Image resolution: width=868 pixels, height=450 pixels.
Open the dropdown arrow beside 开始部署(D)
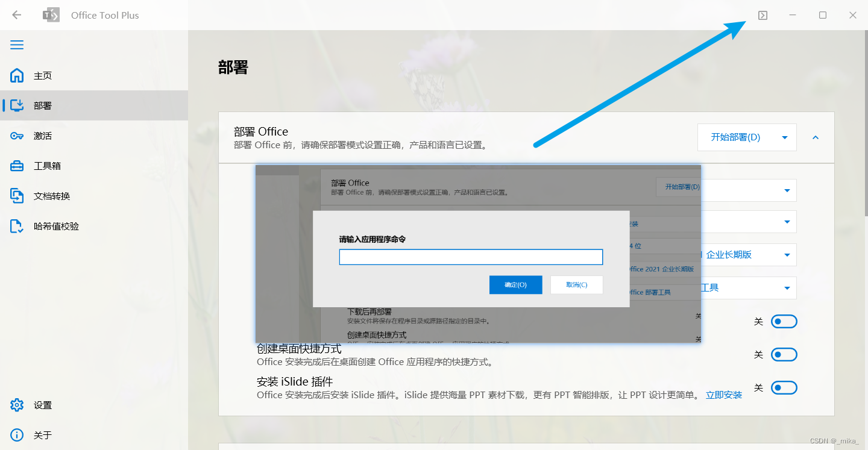pos(785,137)
